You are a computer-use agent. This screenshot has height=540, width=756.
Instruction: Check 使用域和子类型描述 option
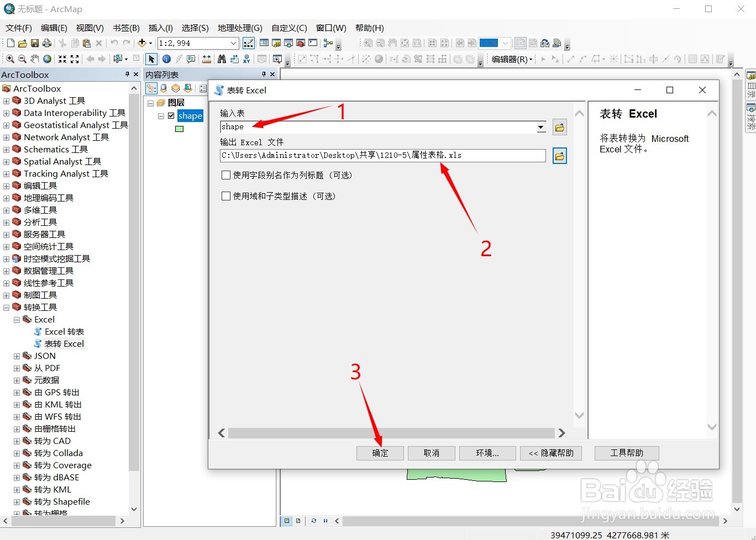point(225,196)
